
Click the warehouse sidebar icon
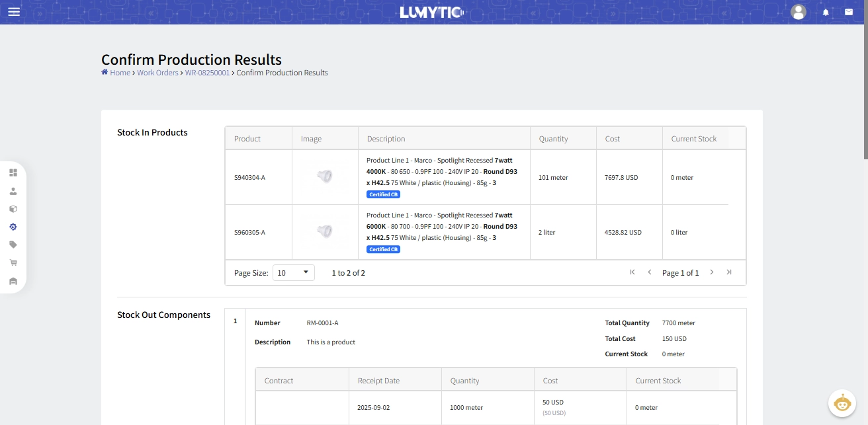(x=13, y=281)
